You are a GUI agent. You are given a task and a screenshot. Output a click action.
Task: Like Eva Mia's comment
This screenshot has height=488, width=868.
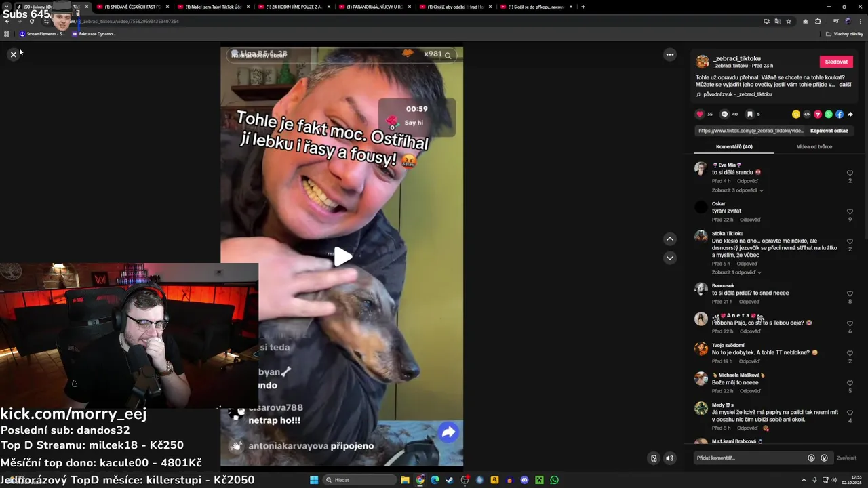click(850, 174)
